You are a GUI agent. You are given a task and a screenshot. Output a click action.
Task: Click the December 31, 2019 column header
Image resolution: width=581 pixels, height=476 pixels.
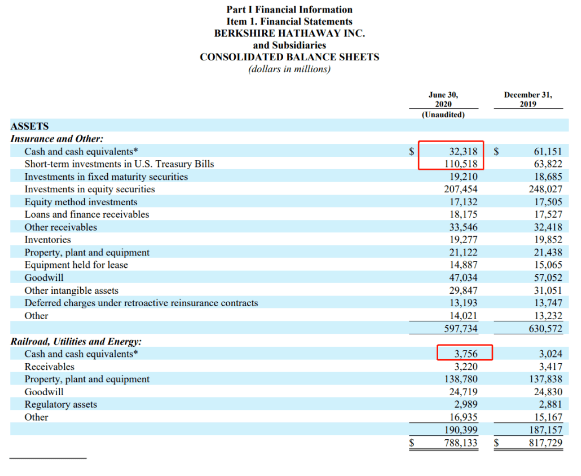(528, 100)
